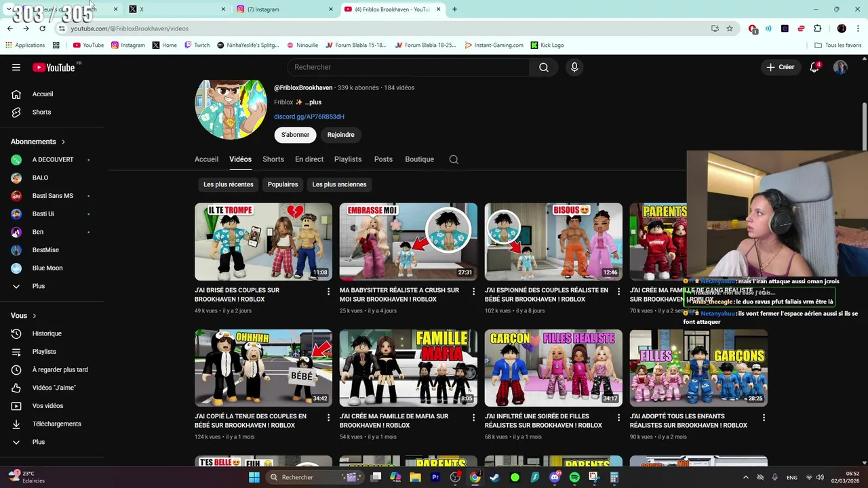
Task: Go back in browser history
Action: click(x=9, y=28)
